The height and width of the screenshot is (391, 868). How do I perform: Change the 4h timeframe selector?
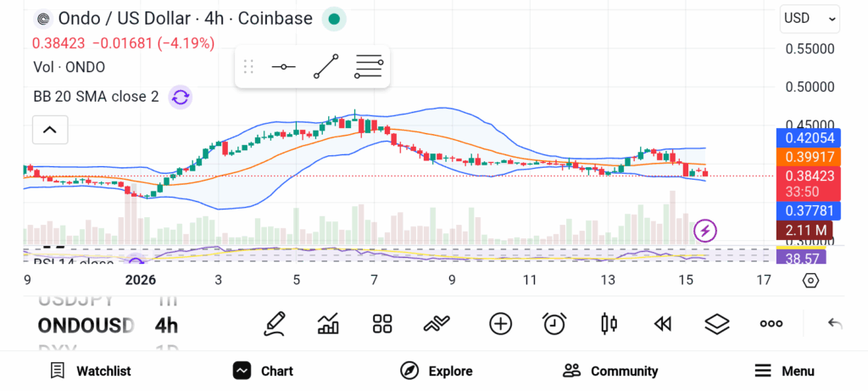(x=166, y=326)
